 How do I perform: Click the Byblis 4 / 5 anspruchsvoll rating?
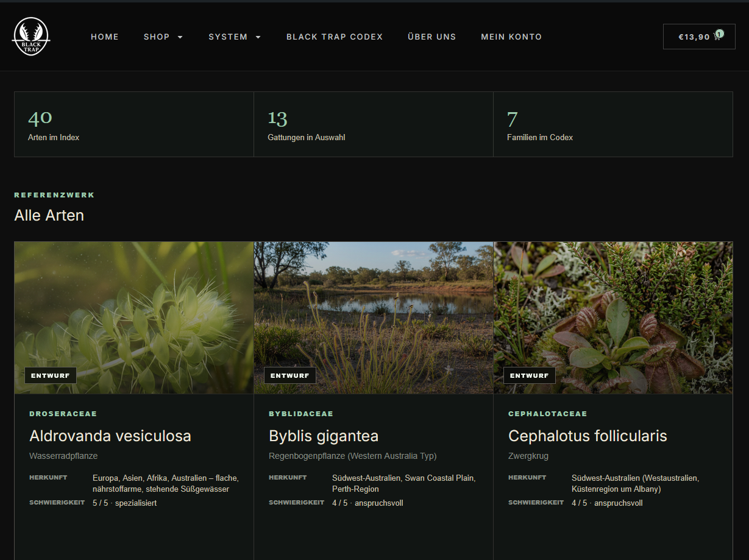(x=367, y=503)
